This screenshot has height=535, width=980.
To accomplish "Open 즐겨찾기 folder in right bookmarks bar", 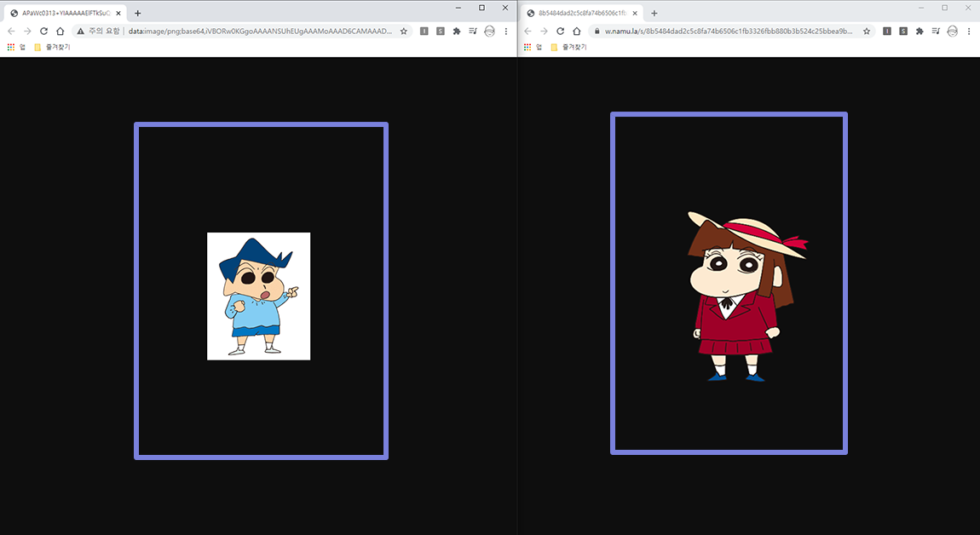I will tap(568, 47).
